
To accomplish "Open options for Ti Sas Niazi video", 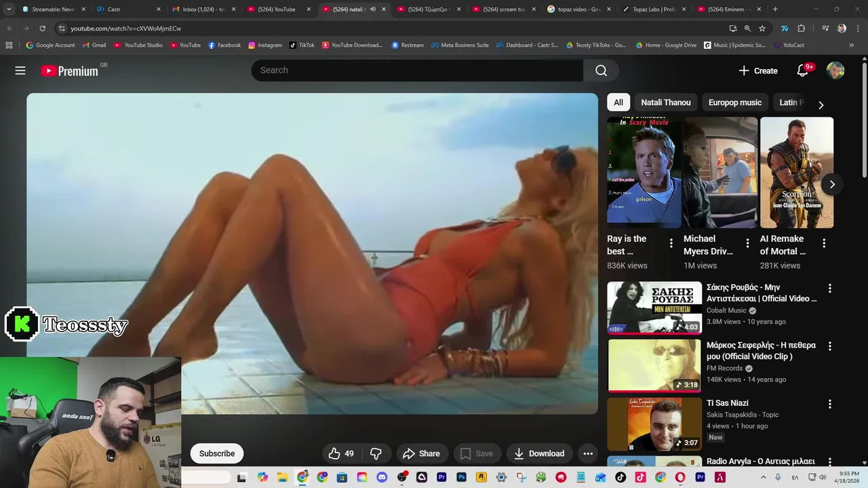I will coord(829,404).
